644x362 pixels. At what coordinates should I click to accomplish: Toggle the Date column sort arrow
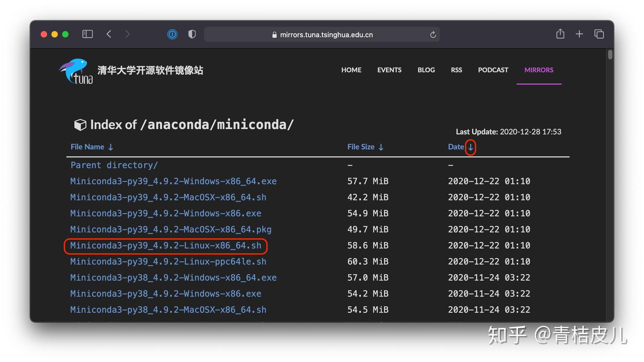click(471, 147)
